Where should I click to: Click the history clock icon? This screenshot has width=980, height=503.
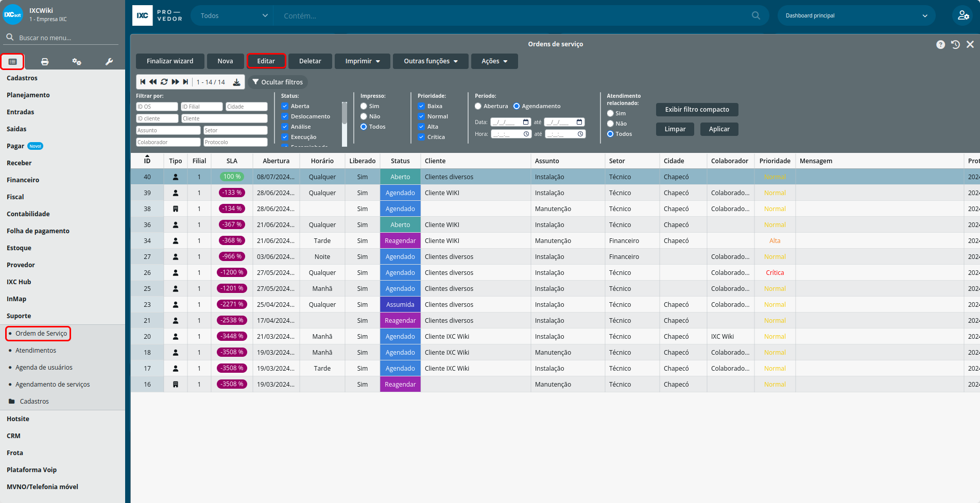click(x=955, y=44)
